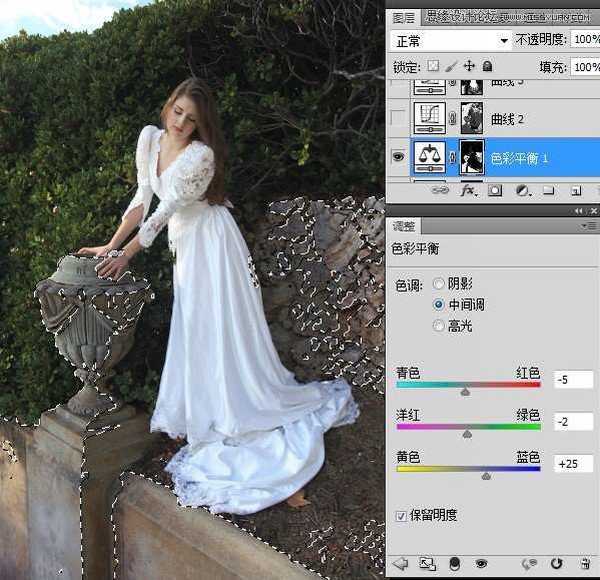Click the lock transparent pixels icon

point(432,67)
